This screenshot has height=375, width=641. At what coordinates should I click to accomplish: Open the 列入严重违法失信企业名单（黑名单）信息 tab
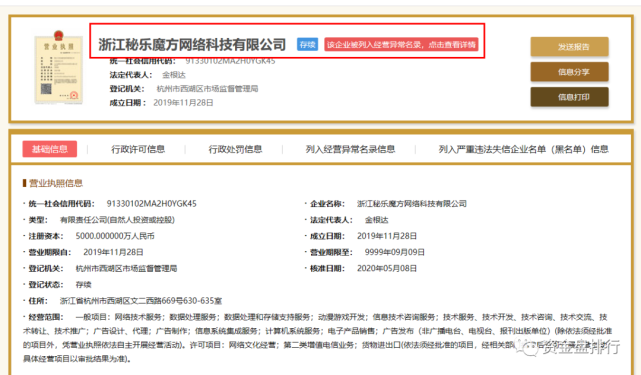[524, 149]
